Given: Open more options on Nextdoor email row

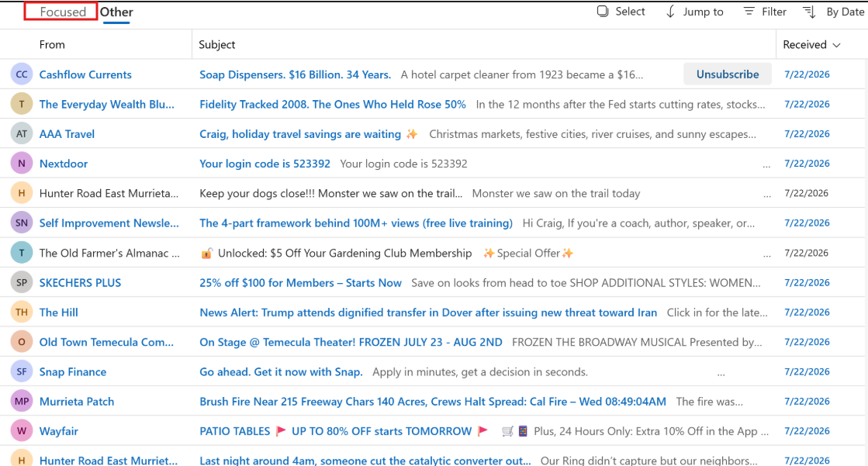Looking at the screenshot, I should pyautogui.click(x=766, y=165).
